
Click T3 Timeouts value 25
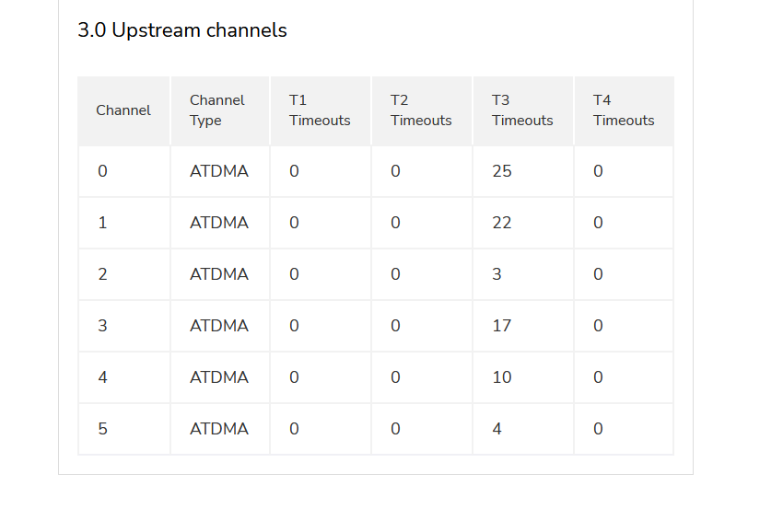pos(502,171)
